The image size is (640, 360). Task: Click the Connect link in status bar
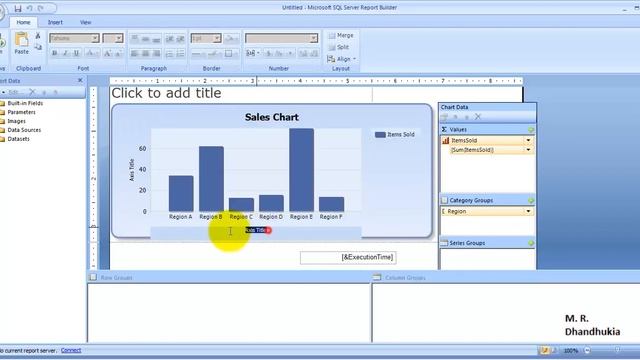coord(71,351)
